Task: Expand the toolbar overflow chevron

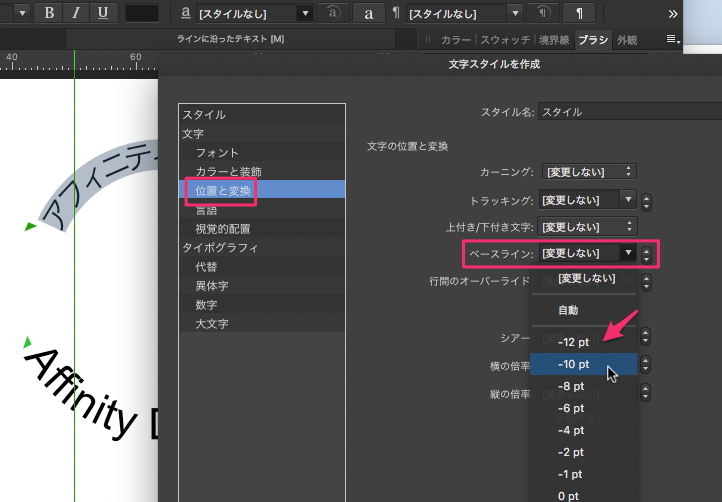Action: pyautogui.click(x=702, y=13)
